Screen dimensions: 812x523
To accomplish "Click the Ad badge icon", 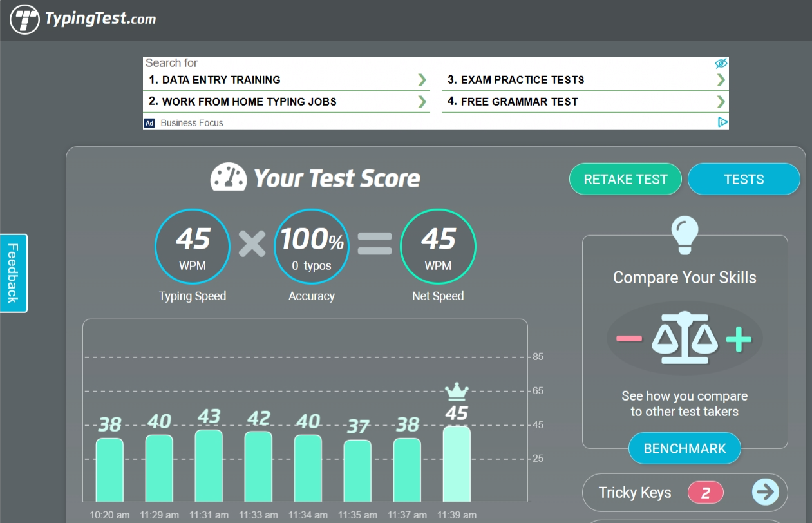I will tap(149, 122).
